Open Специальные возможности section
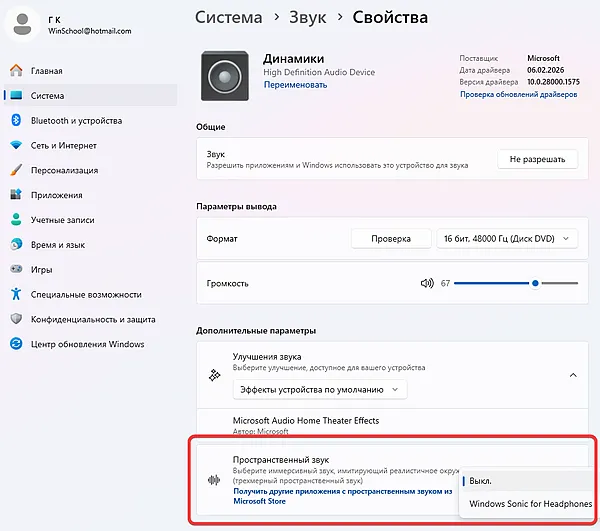The width and height of the screenshot is (600, 531). click(91, 294)
